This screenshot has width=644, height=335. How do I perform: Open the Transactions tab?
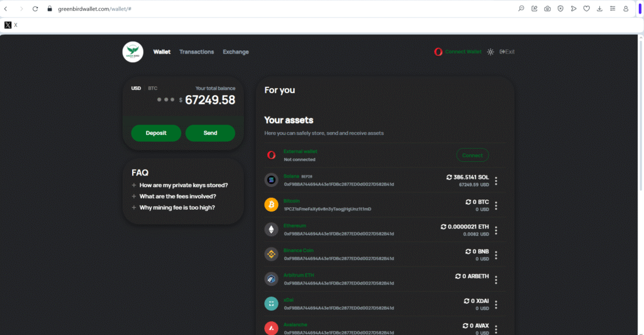click(196, 52)
